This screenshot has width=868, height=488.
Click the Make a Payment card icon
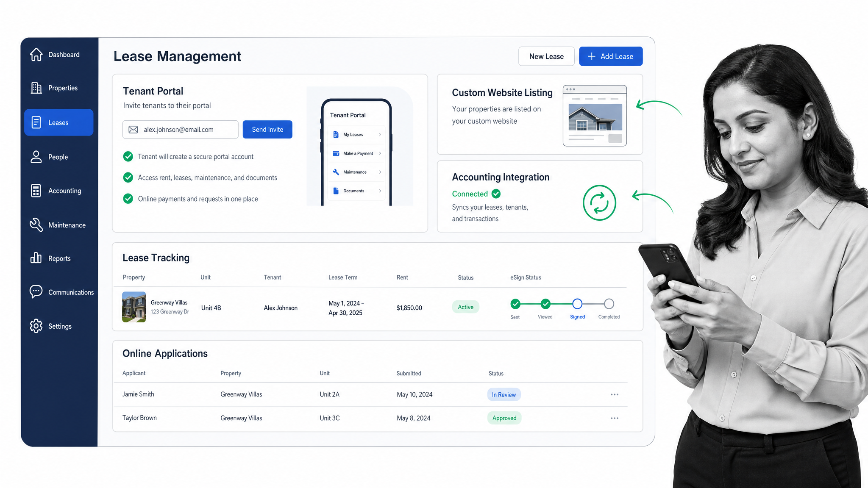(x=336, y=153)
